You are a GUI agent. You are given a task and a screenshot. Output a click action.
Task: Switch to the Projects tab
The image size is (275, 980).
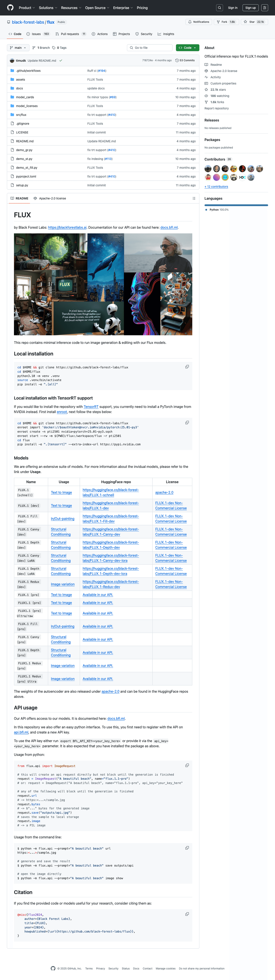(121, 34)
